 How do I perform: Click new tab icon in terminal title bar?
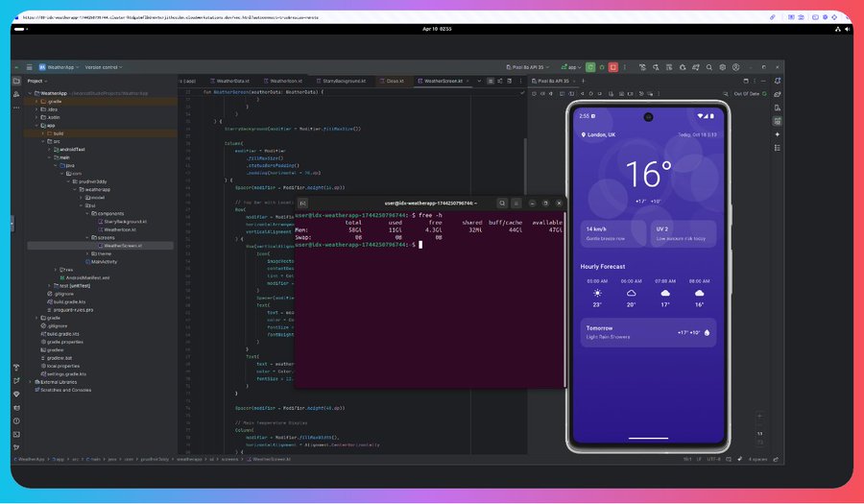[x=302, y=204]
